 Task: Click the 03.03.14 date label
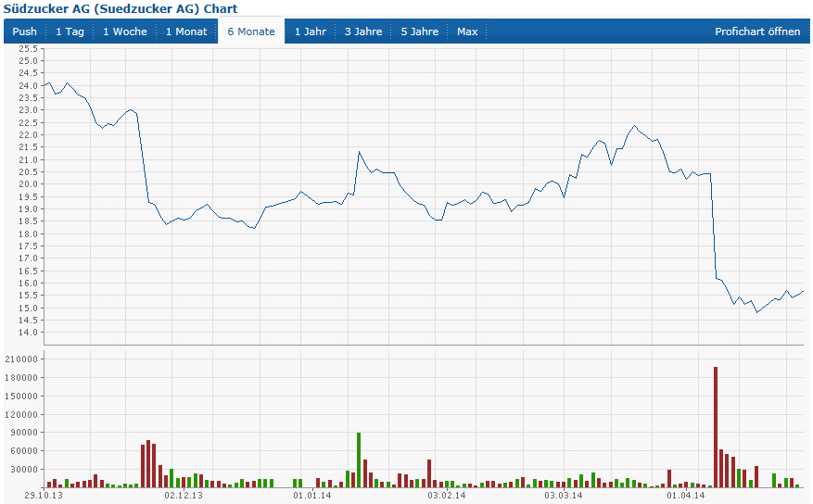563,496
